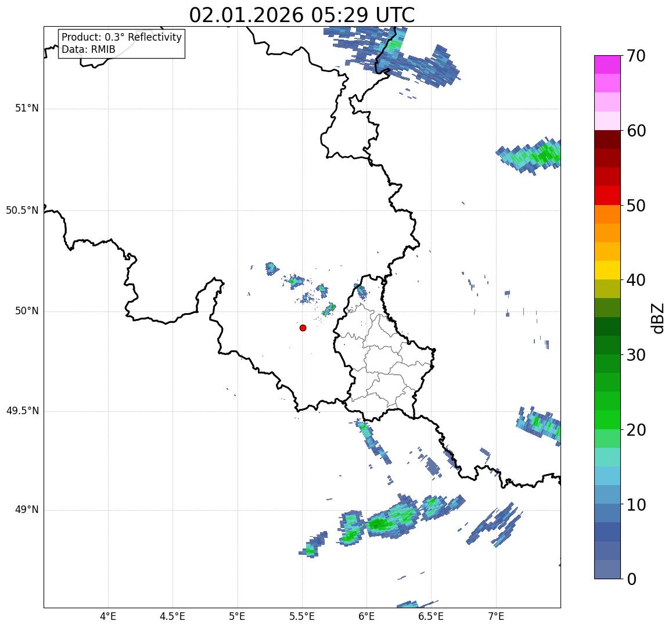Click the light cyan colorbar segment above 10
Viewport: 672px width, 628px height.
pyautogui.click(x=608, y=476)
